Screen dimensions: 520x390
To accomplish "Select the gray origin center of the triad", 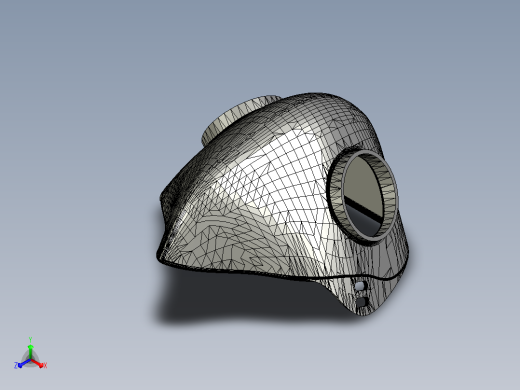I will (x=30, y=360).
